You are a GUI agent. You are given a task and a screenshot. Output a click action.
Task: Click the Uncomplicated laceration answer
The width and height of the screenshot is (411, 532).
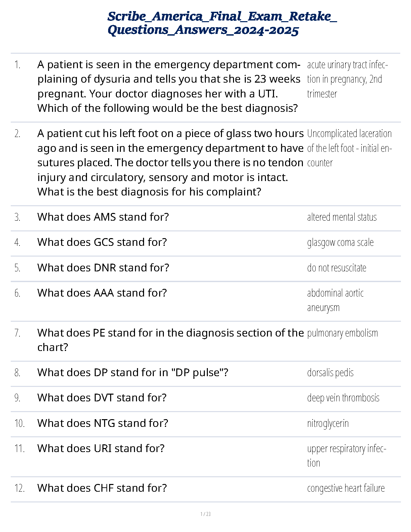349,148
